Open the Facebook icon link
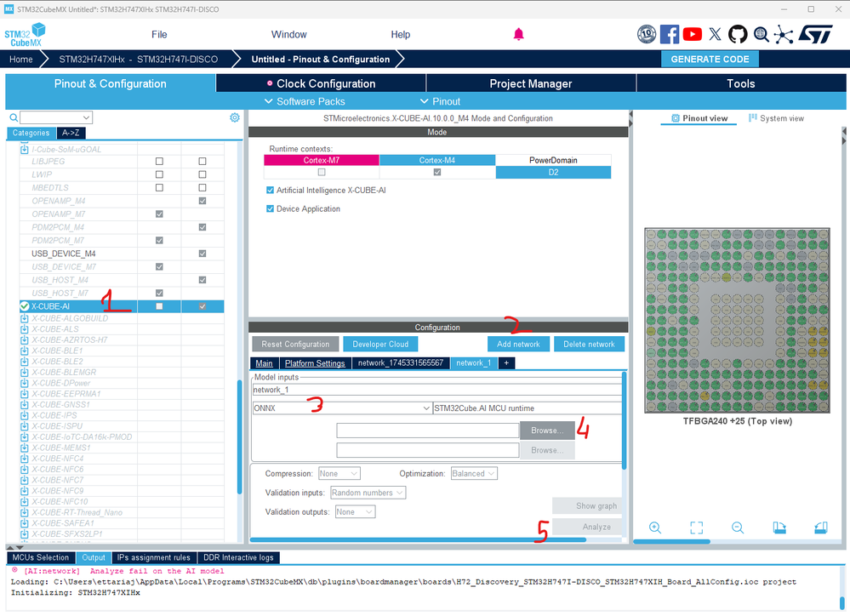The image size is (850, 616). click(x=670, y=34)
